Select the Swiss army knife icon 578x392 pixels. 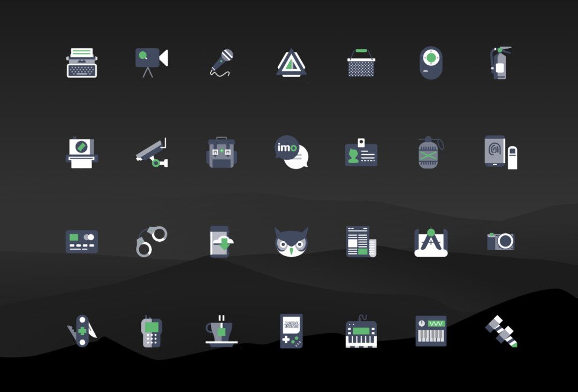coord(82,331)
